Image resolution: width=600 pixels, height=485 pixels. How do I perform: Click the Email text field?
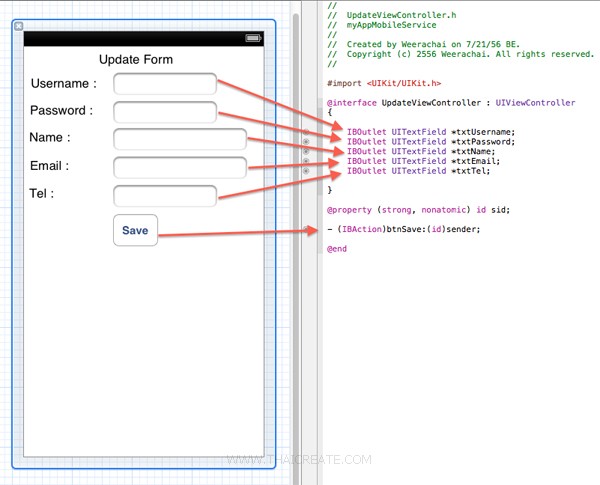click(x=180, y=167)
